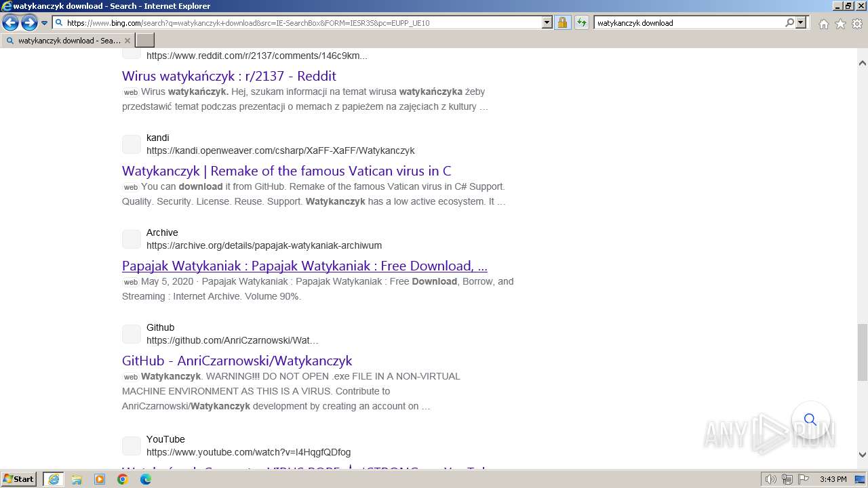Viewport: 868px width, 488px height.
Task: Click the scrollbar down arrow
Action: [x=863, y=455]
